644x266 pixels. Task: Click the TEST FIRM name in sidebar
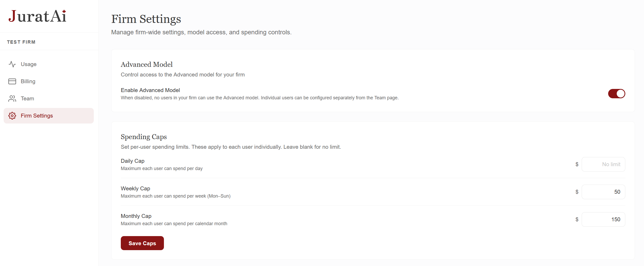(x=21, y=42)
